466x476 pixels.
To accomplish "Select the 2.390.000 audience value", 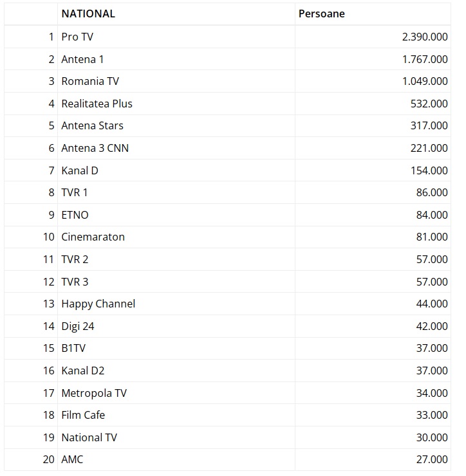I will tap(424, 37).
